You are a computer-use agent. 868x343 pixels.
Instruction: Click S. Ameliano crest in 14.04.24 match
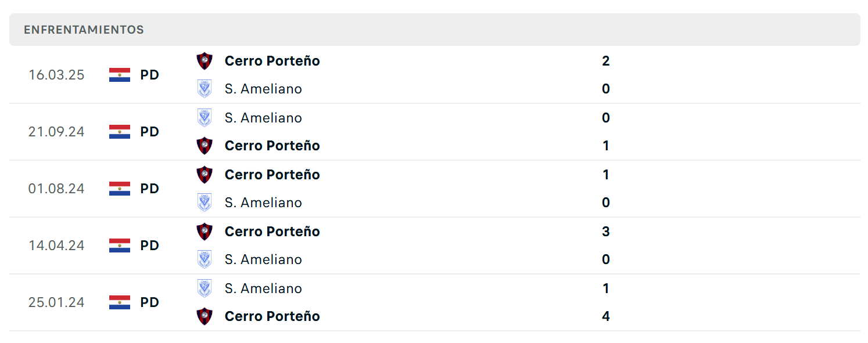click(205, 259)
